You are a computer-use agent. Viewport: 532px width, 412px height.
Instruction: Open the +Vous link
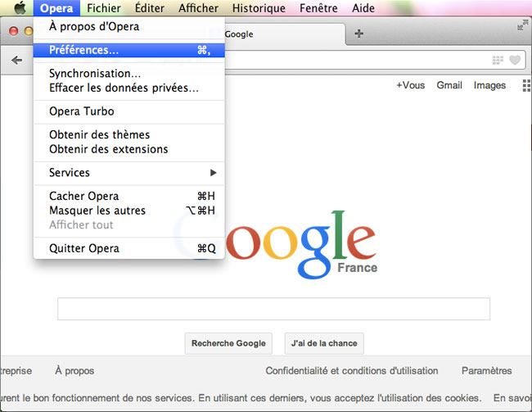pyautogui.click(x=411, y=85)
